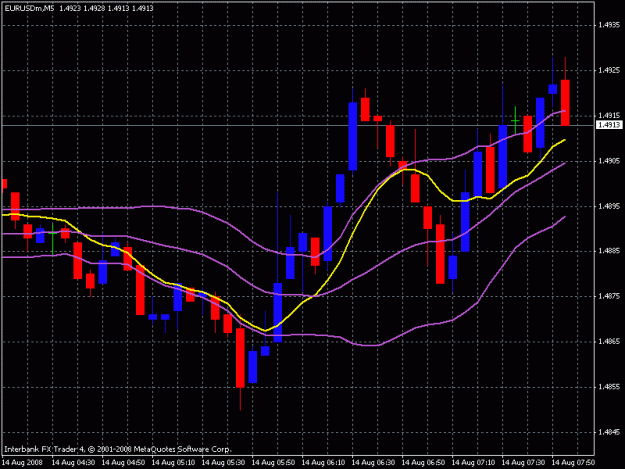Click the 1.4925 price axis label

(609, 70)
